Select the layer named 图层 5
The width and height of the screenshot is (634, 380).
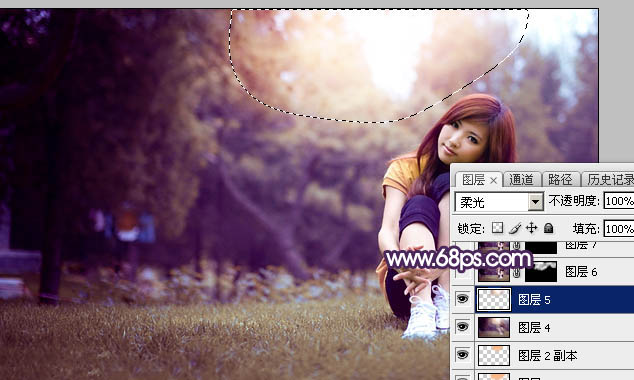pyautogui.click(x=534, y=300)
